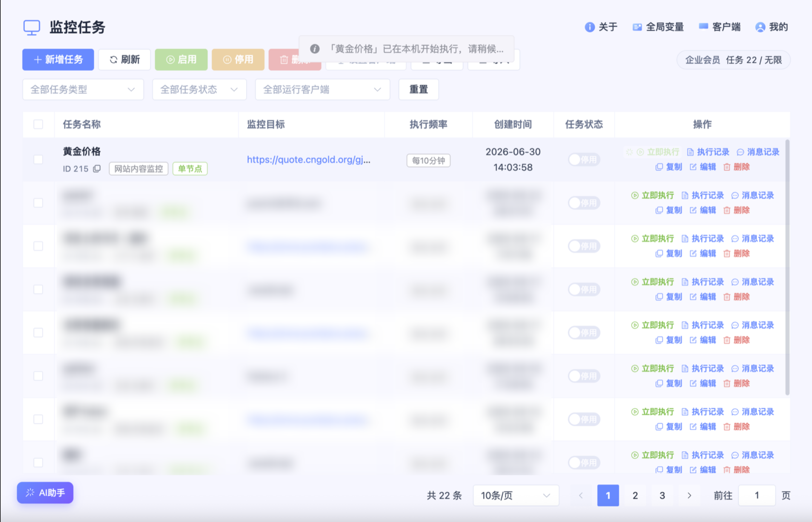
Task: Go to page 1 in pagination
Action: [608, 495]
